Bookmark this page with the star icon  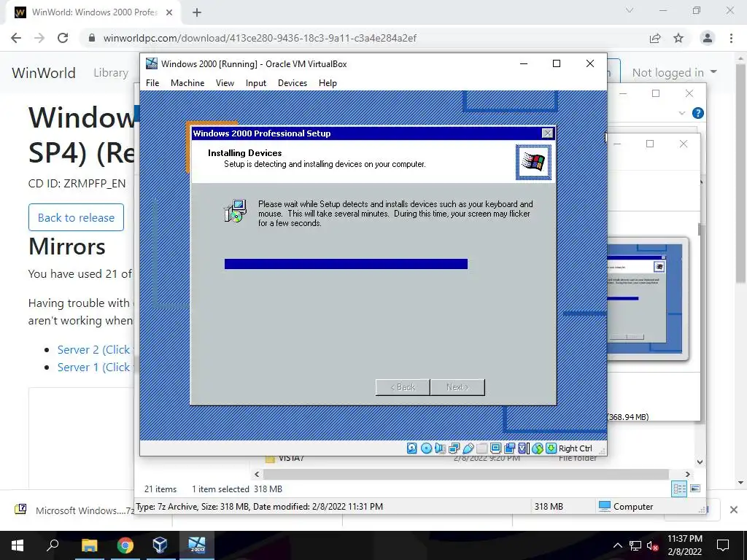coord(678,38)
